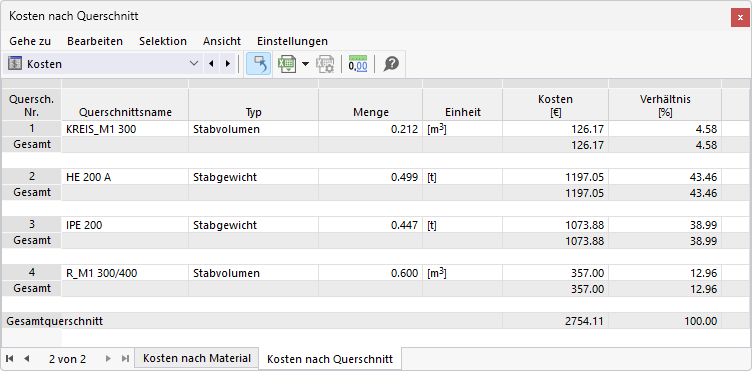The height and width of the screenshot is (371, 752).
Task: Select the HE 200 A cell
Action: [125, 177]
